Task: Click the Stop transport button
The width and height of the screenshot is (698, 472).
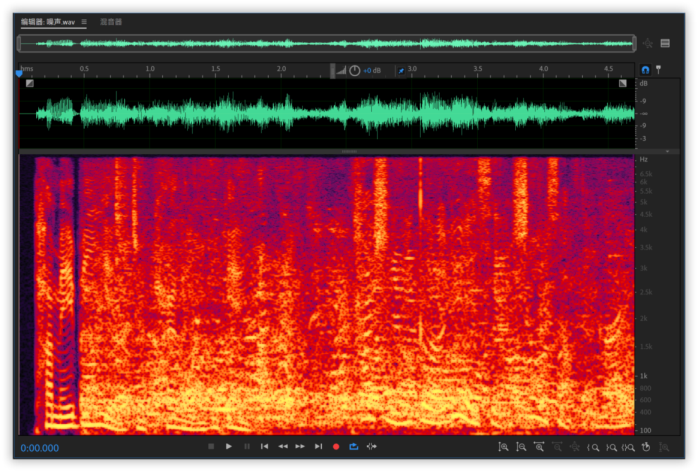Action: point(211,446)
